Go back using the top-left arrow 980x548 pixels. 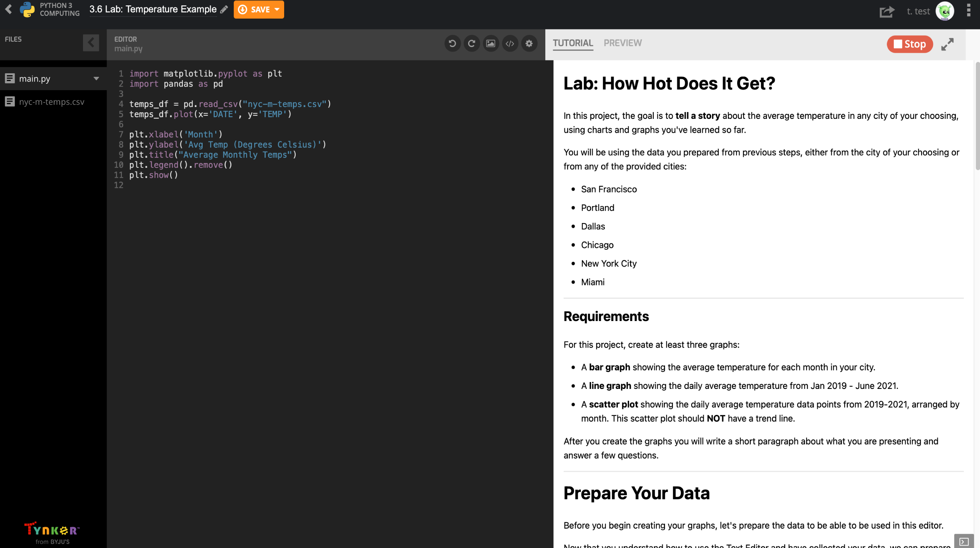(x=8, y=9)
